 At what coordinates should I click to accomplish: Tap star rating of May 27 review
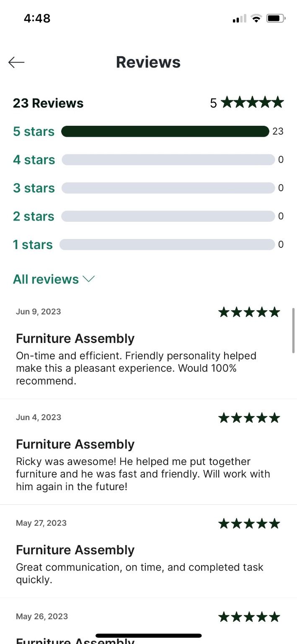249,523
